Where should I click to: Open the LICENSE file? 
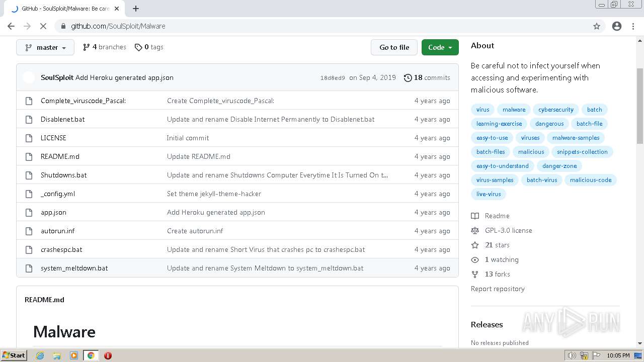[53, 138]
